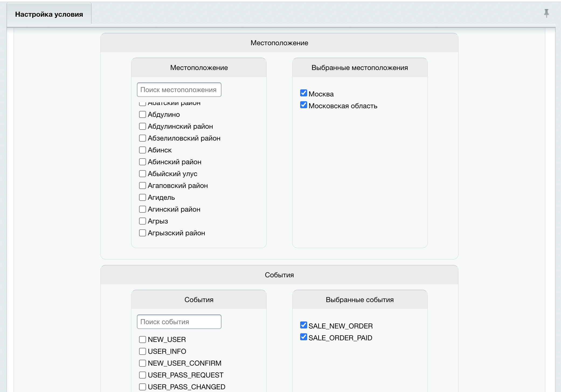Uncheck the selected Москва location

click(304, 93)
